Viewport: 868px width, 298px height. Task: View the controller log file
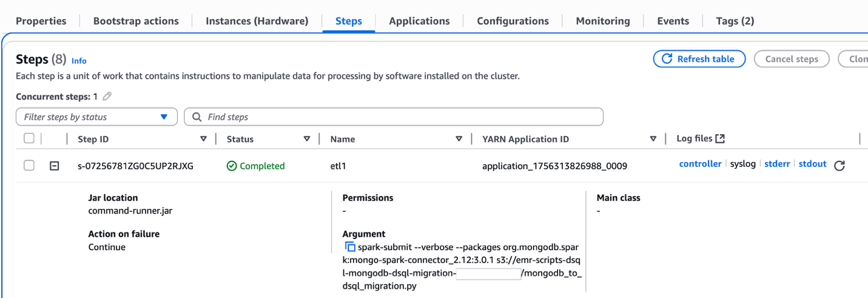pos(700,164)
